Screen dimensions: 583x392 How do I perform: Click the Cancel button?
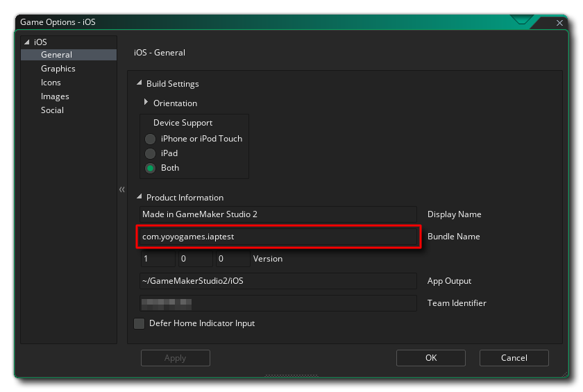coord(514,358)
